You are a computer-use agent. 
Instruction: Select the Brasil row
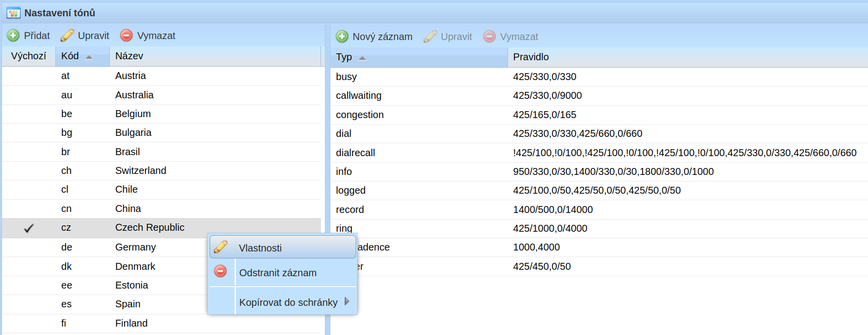[162, 152]
